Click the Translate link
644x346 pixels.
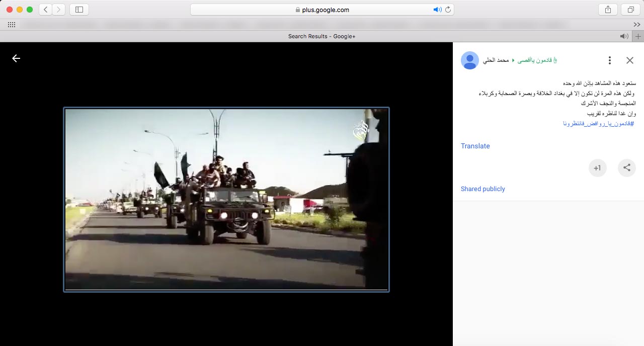475,146
